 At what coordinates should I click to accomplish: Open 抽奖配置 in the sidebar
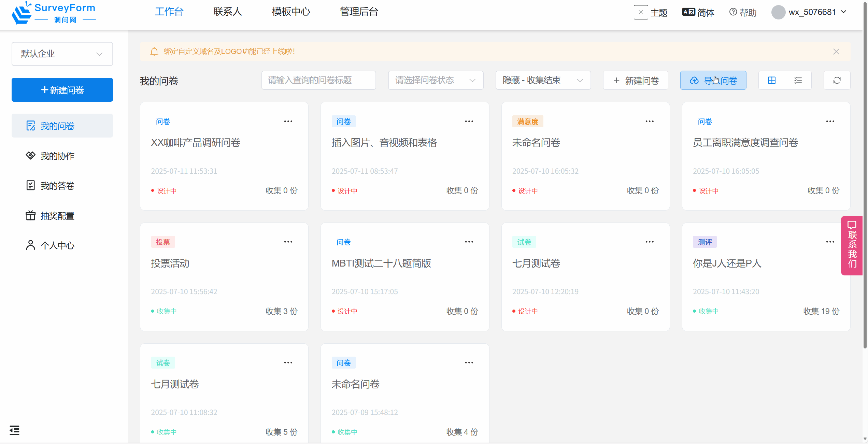pos(57,216)
